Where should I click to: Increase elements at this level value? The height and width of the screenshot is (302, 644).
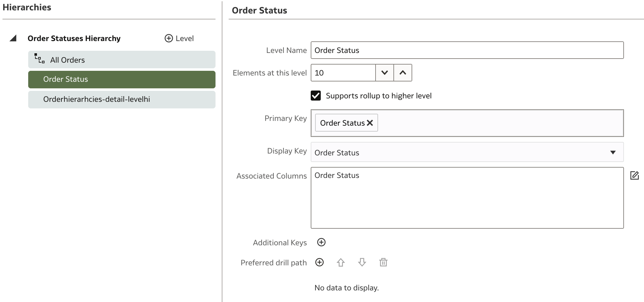pyautogui.click(x=403, y=73)
